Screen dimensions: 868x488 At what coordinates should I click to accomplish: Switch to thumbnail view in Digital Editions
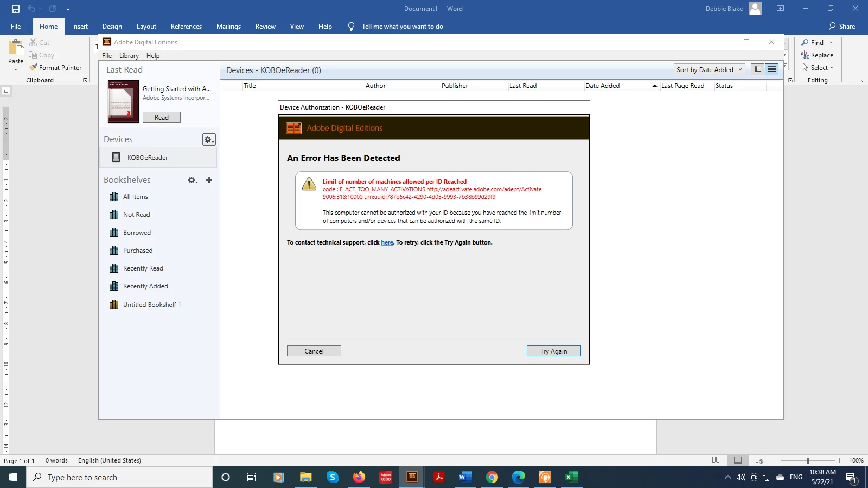(x=758, y=69)
